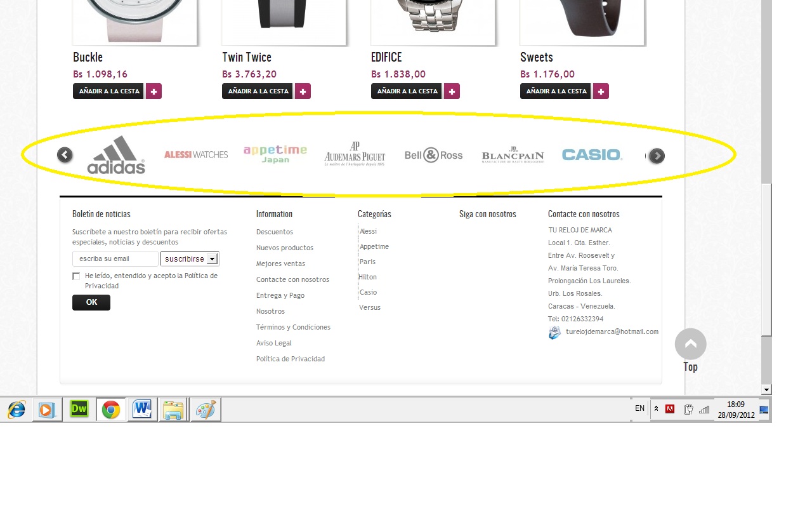812x508 pixels.
Task: Open the Contacte con nosotros footer link
Action: (292, 279)
